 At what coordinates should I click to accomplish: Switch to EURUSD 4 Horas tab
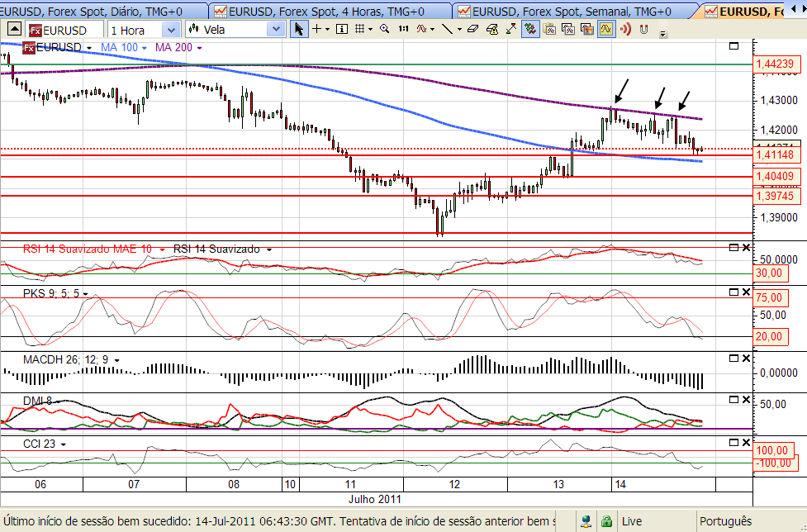[x=330, y=11]
